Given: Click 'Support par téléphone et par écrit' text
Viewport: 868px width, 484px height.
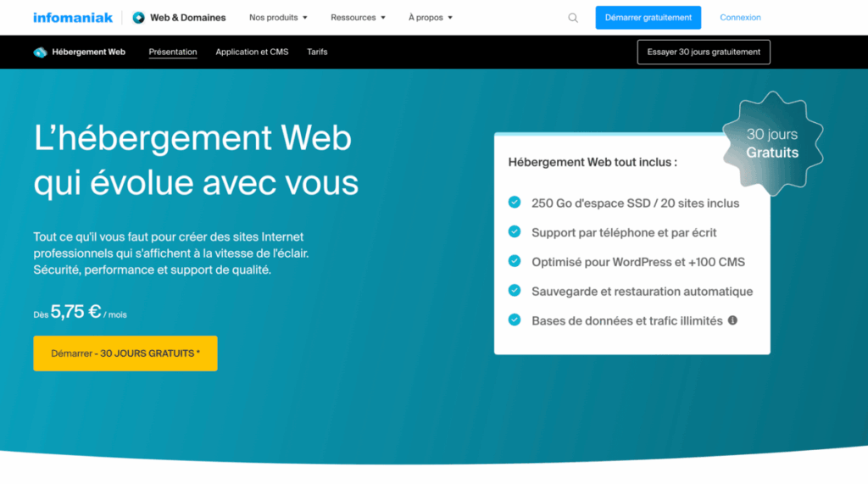Looking at the screenshot, I should [x=624, y=232].
